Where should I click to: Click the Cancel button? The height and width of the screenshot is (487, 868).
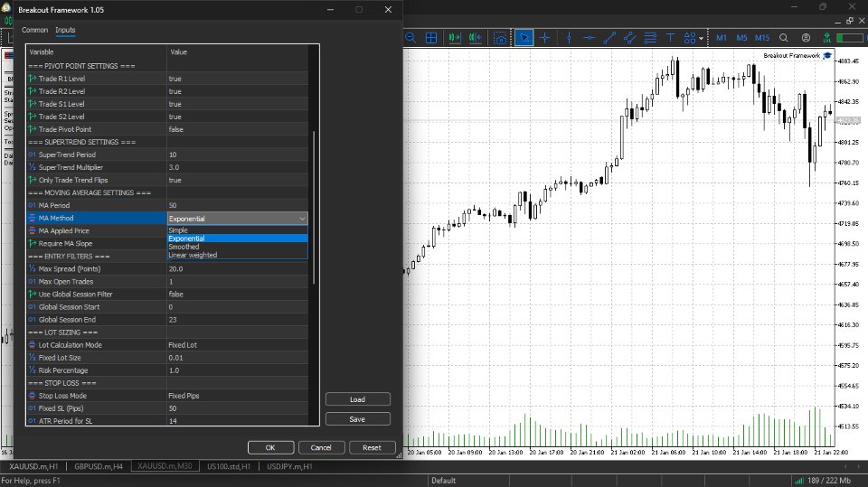[x=321, y=448]
